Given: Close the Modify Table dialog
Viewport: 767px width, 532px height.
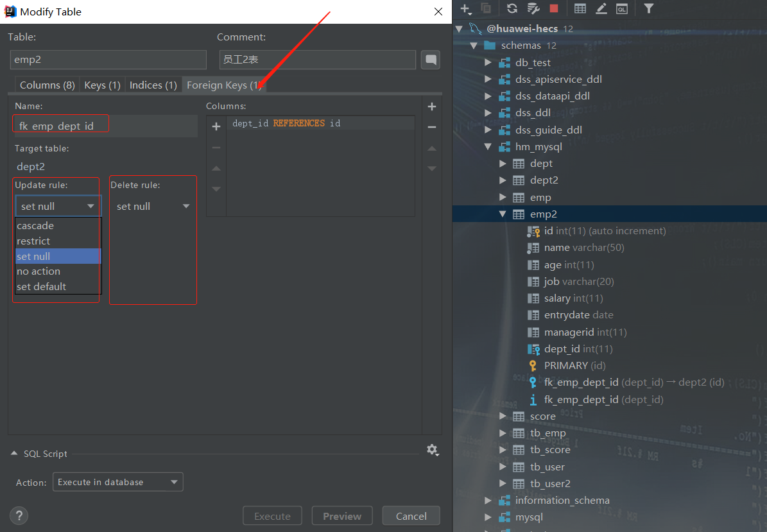Looking at the screenshot, I should (x=438, y=12).
